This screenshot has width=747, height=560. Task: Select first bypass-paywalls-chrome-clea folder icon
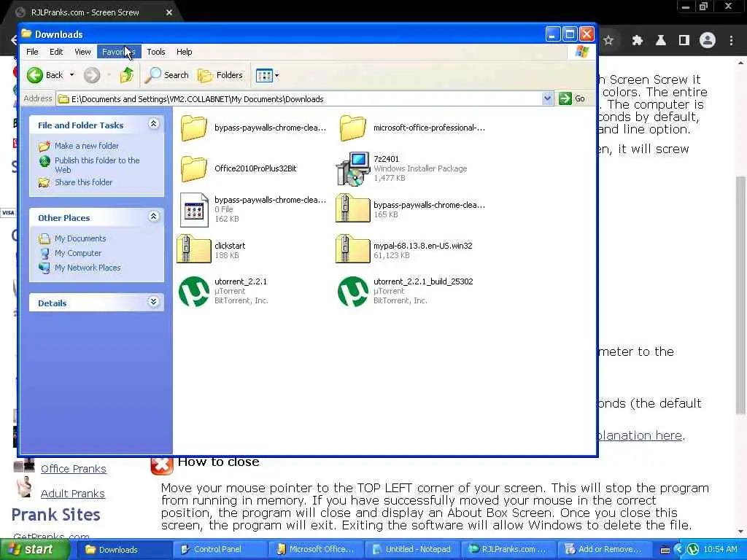click(x=193, y=128)
